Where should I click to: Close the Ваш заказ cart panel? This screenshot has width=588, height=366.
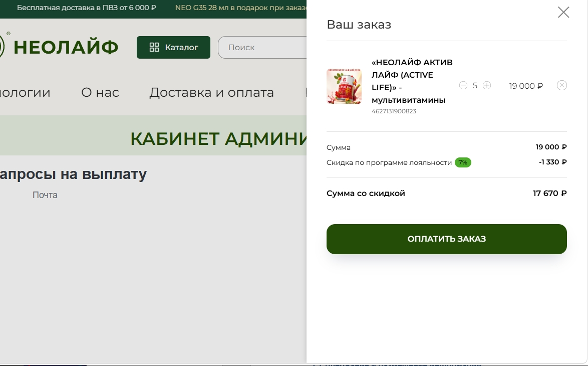(x=563, y=13)
